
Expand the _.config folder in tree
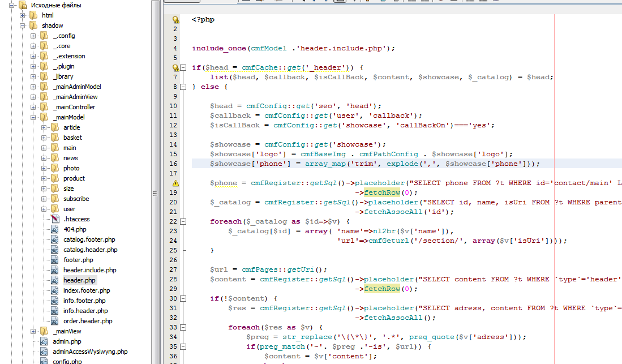pyautogui.click(x=33, y=36)
